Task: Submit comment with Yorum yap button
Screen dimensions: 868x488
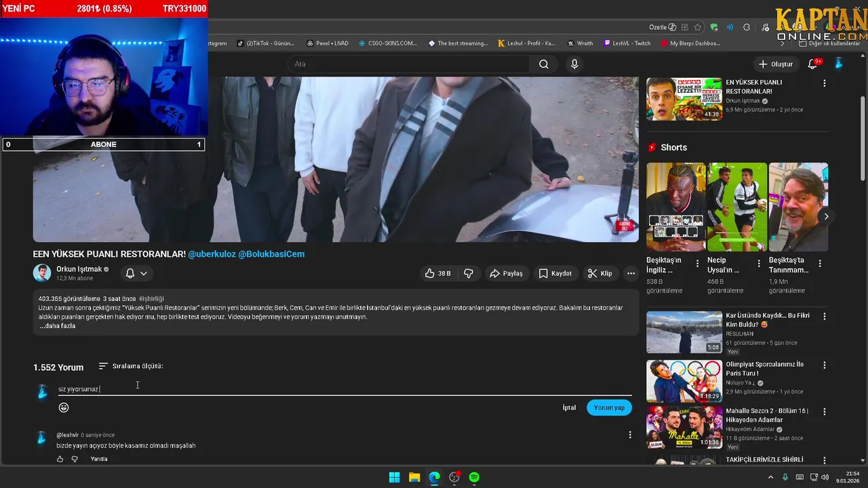Action: (x=609, y=407)
